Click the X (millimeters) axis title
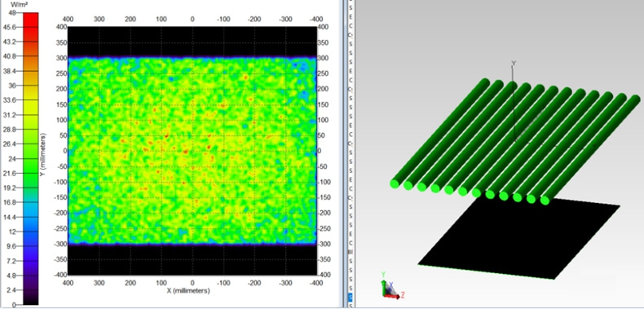 point(188,290)
